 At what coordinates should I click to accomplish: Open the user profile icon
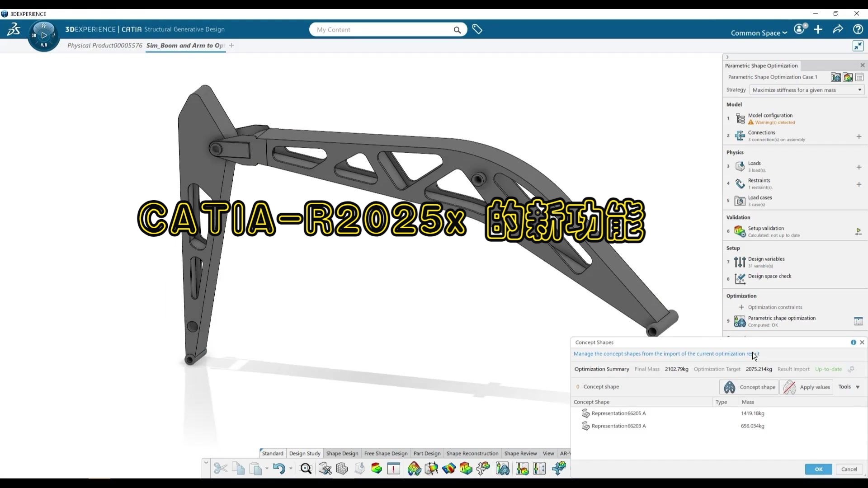(x=800, y=29)
